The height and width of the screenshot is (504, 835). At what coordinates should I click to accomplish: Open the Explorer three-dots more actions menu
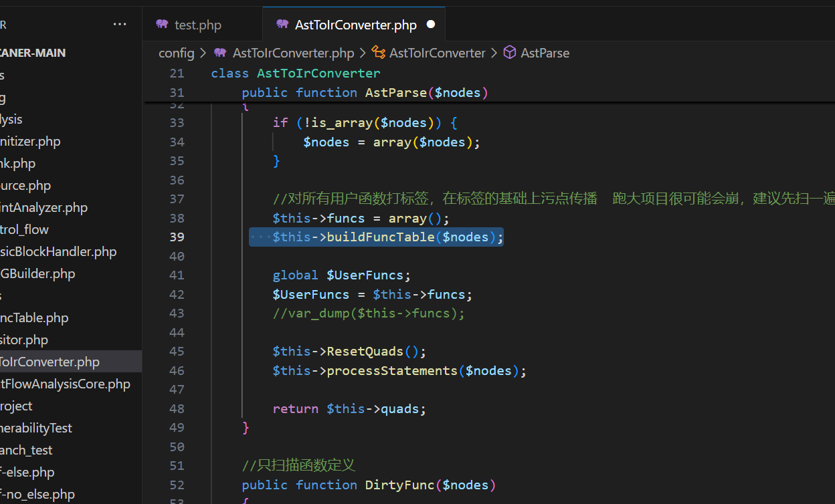point(120,25)
